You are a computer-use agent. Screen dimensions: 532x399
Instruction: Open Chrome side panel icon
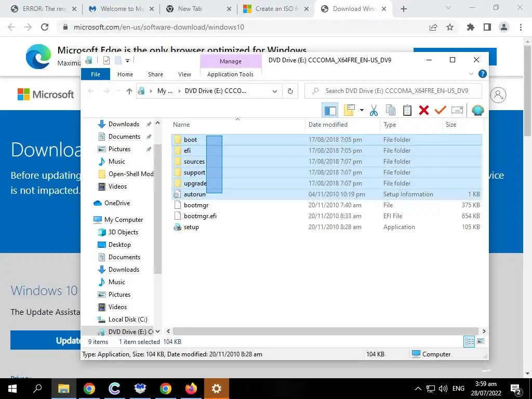487,27
